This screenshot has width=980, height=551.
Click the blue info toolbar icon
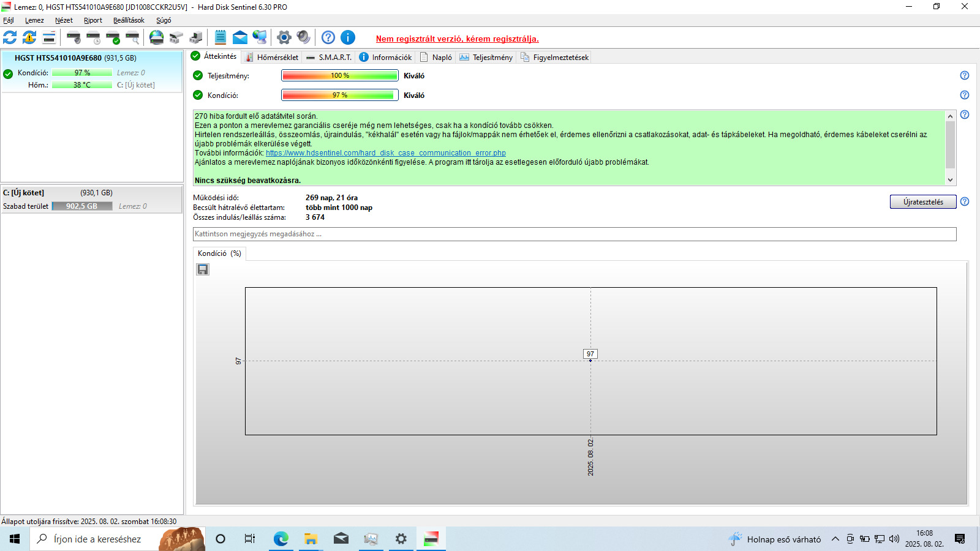348,37
